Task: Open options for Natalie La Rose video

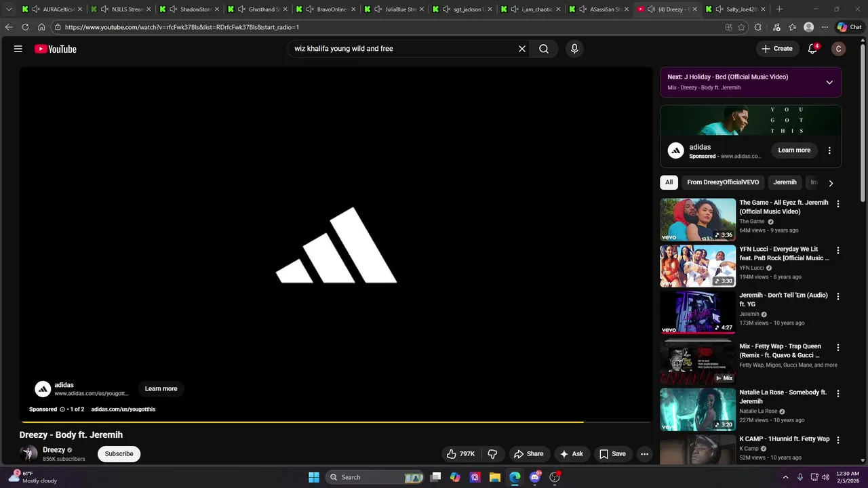Action: [x=838, y=394]
